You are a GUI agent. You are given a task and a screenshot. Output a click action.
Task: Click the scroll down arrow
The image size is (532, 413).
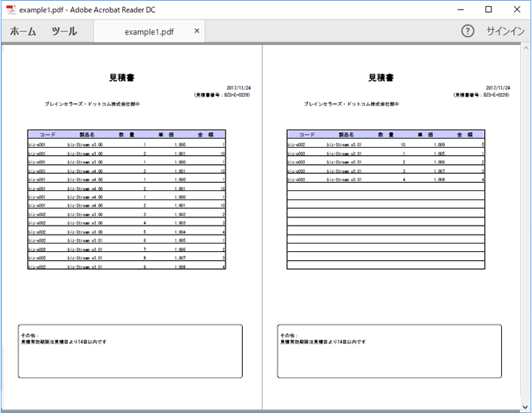(525, 407)
